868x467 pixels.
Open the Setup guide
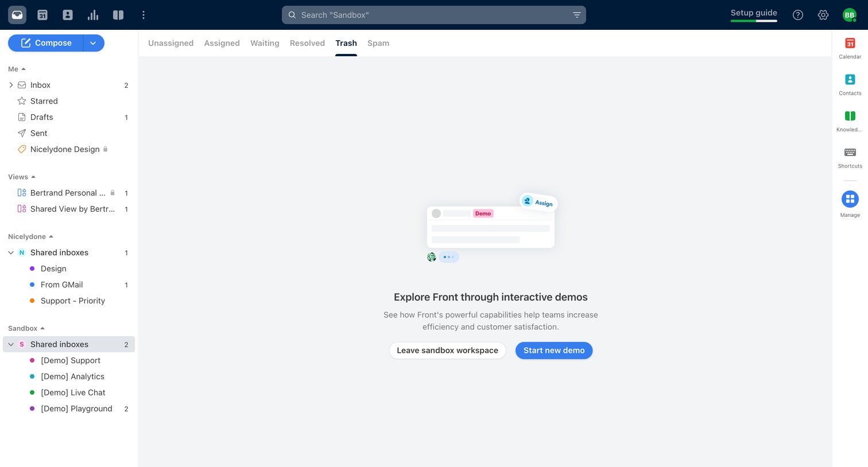click(754, 15)
